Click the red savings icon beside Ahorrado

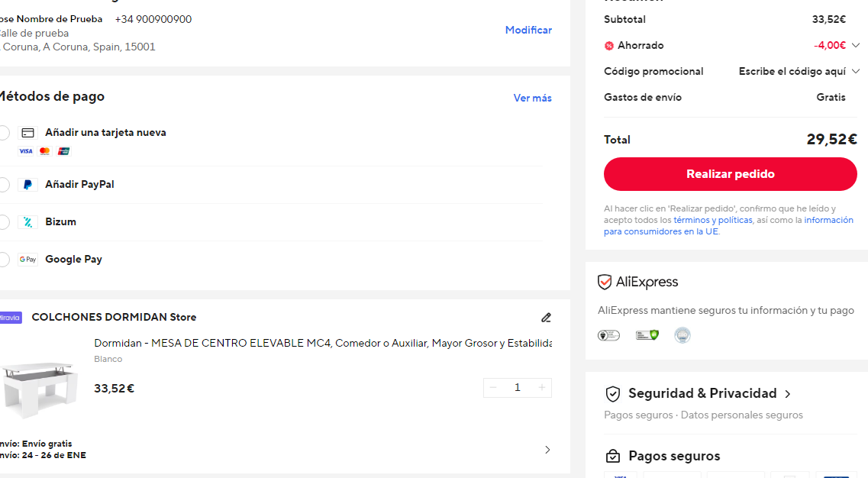click(609, 46)
